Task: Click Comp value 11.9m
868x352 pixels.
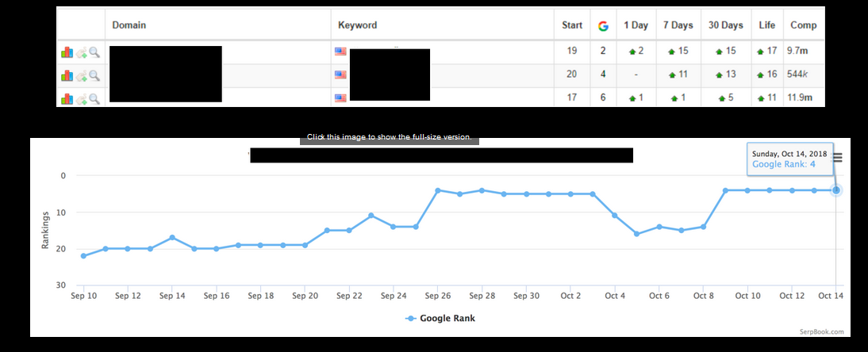Action: (799, 98)
